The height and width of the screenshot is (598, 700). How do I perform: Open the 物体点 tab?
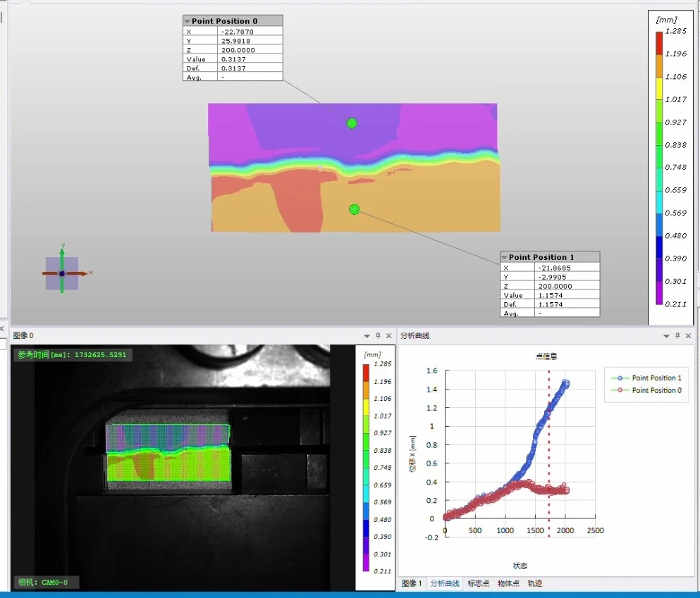[508, 583]
